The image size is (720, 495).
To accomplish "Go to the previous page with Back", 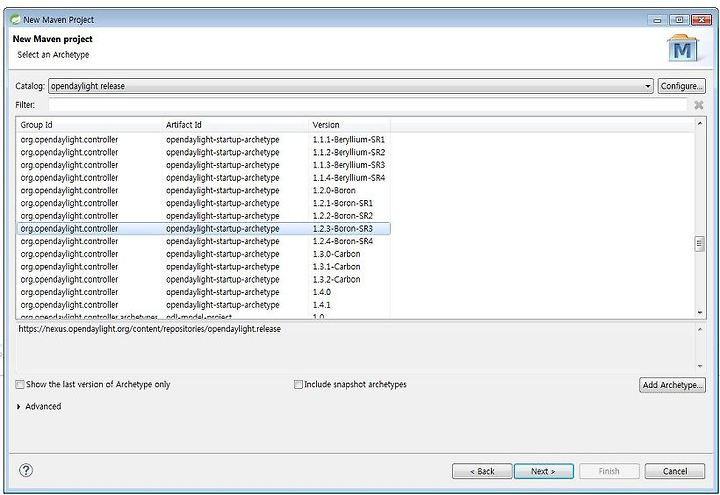I will point(482,471).
